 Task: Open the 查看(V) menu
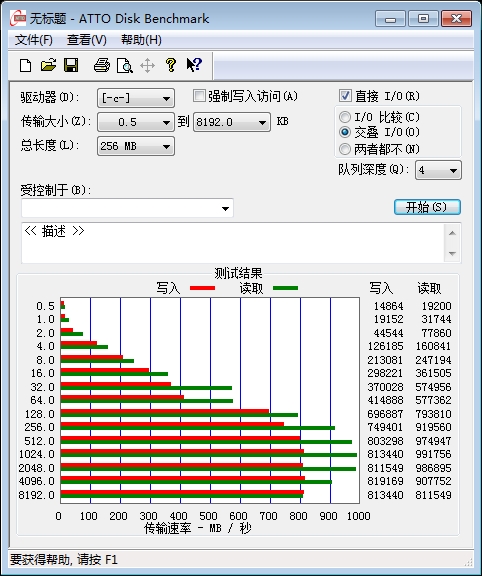(x=87, y=40)
